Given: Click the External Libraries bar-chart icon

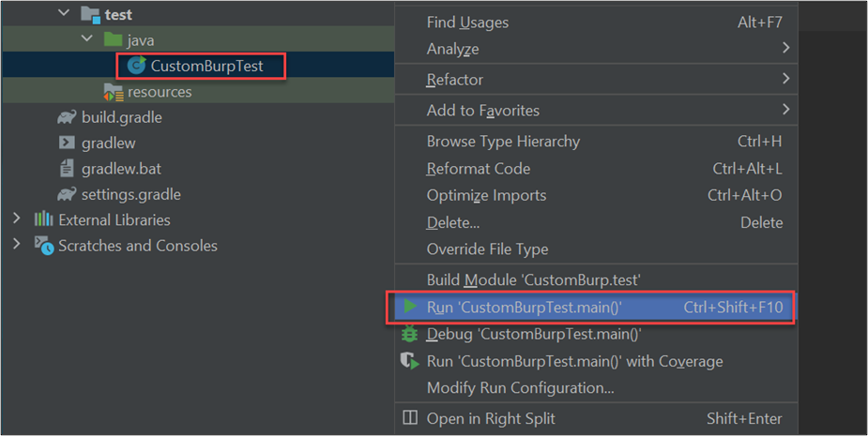Looking at the screenshot, I should 43,219.
